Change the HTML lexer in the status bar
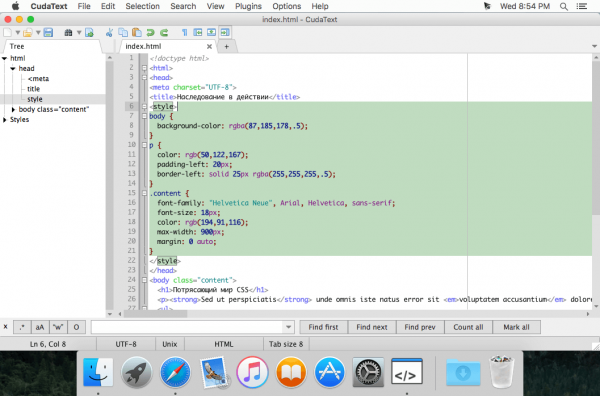 (224, 344)
